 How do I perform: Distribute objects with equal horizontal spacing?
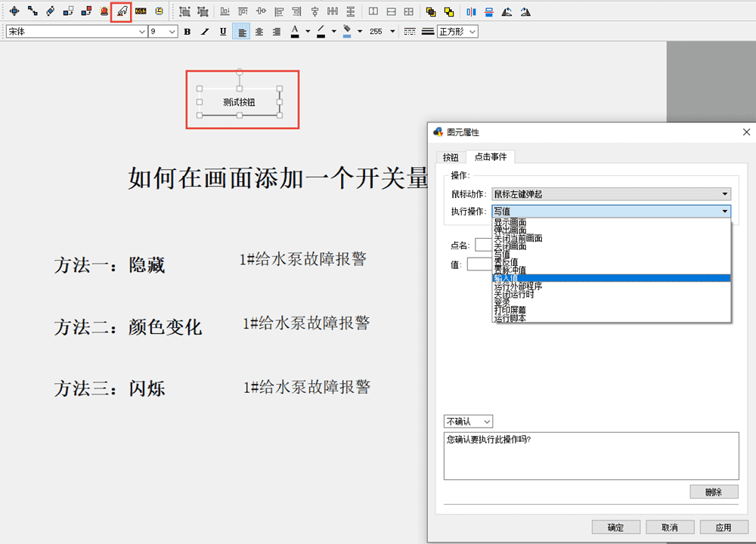pos(333,11)
